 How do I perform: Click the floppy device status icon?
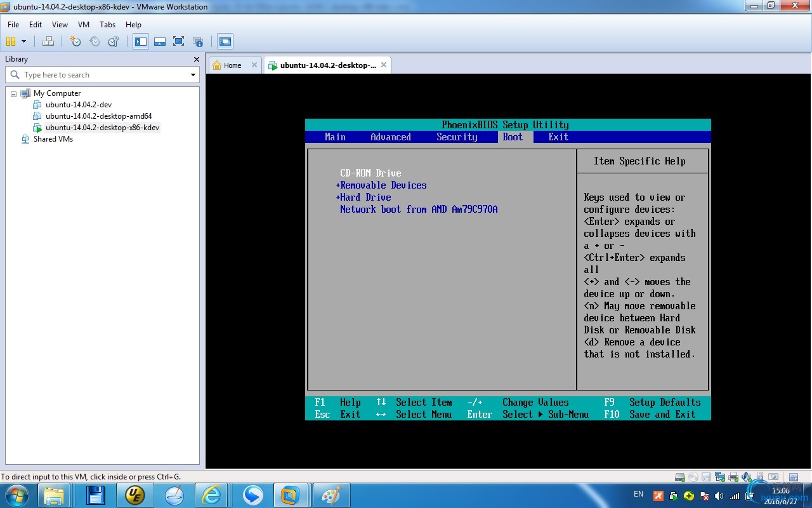coord(706,477)
